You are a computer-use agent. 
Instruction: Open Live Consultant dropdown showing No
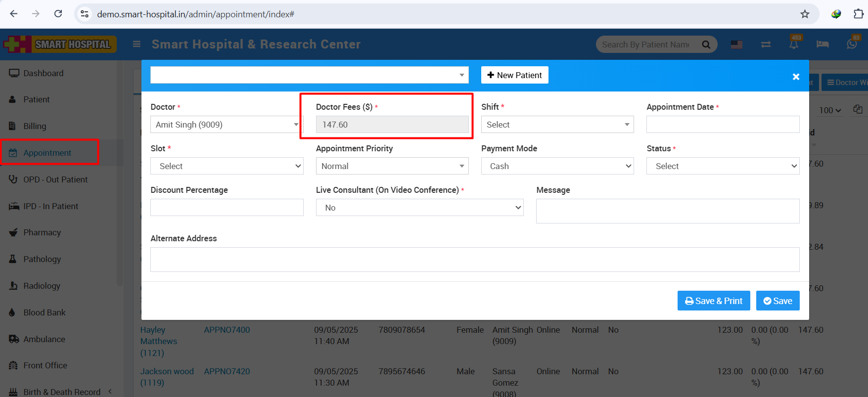tap(419, 208)
